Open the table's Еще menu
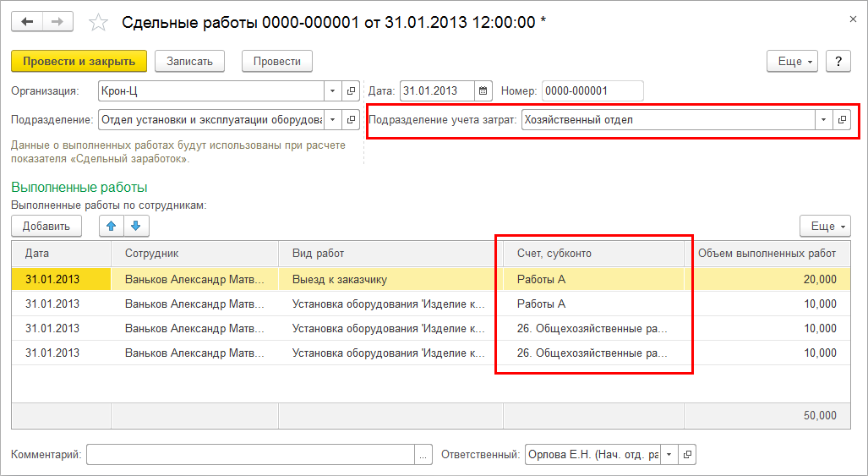 (826, 226)
